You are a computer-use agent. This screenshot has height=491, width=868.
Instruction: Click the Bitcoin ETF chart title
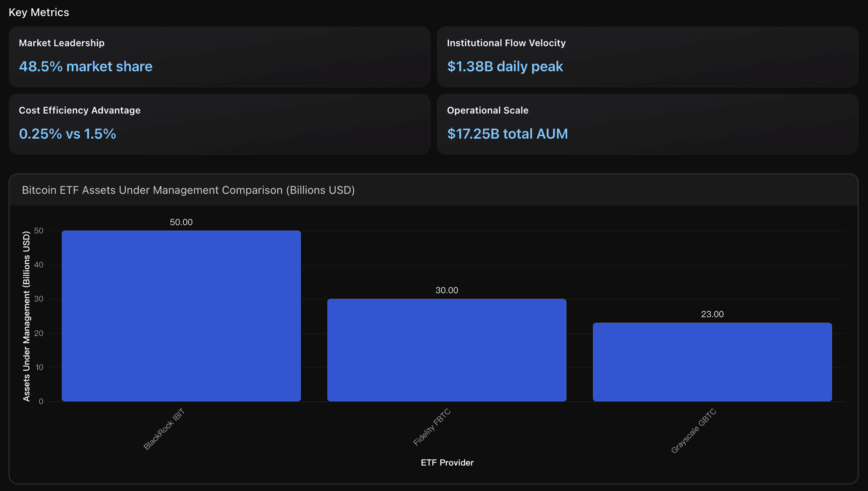[x=188, y=190]
